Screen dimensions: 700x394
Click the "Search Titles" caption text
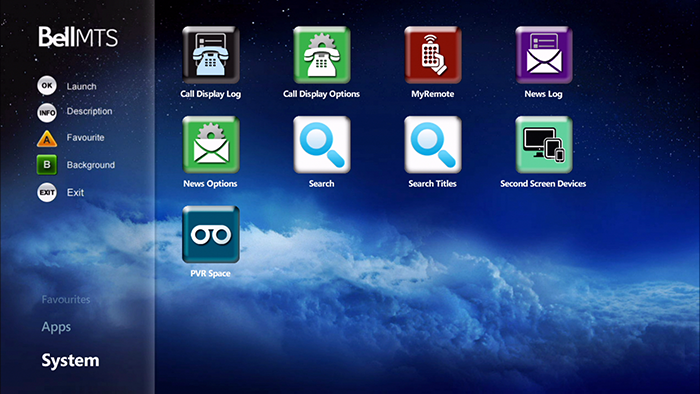433,184
